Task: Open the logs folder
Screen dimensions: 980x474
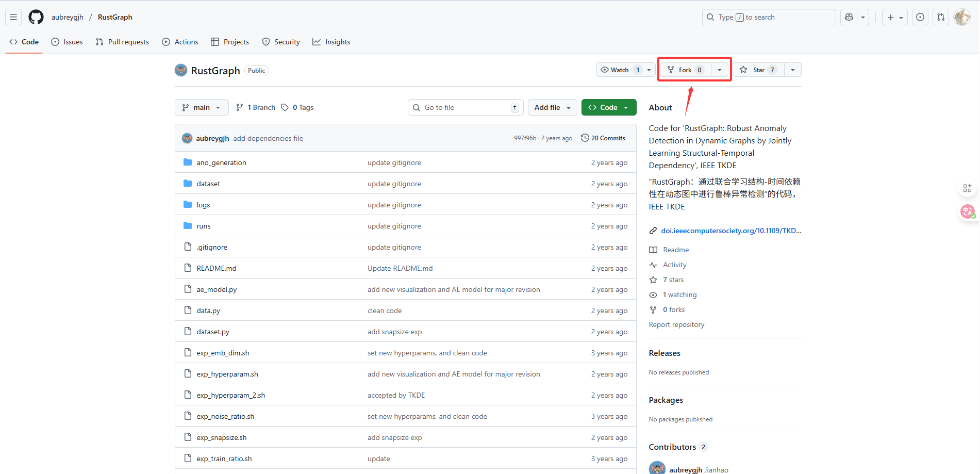Action: click(203, 205)
